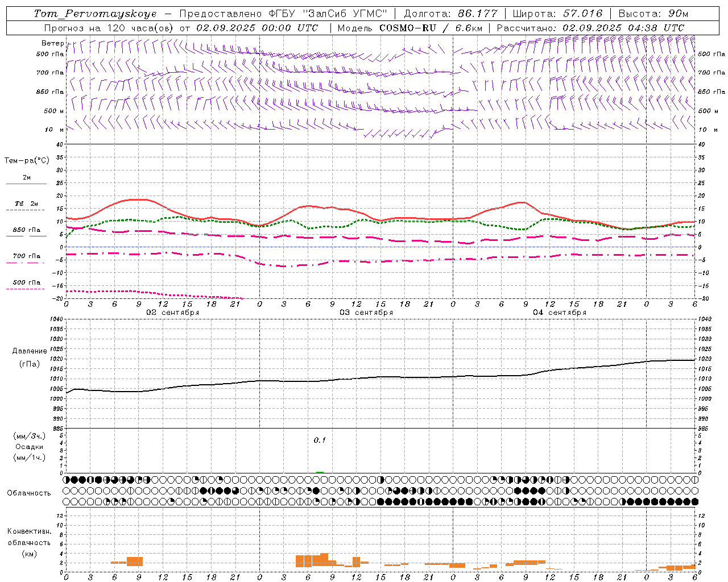Click the 03 сентября date label
This screenshot has height=582, width=728.
click(x=366, y=313)
